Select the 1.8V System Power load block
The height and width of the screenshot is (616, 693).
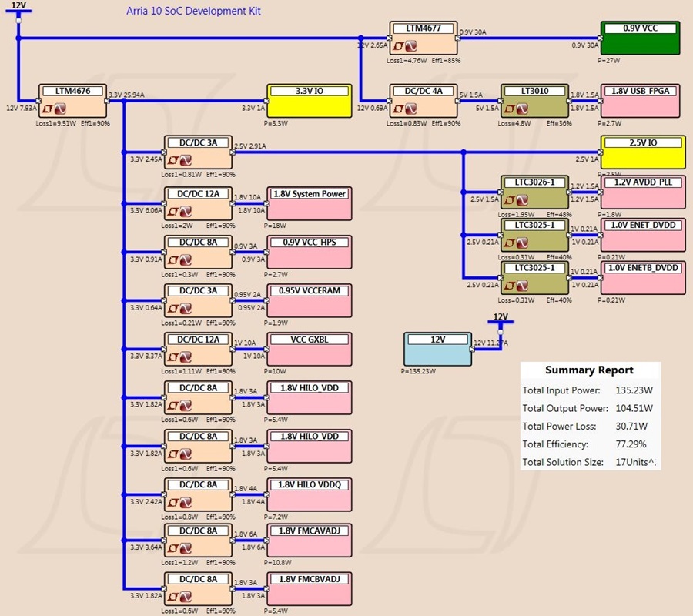tap(310, 204)
